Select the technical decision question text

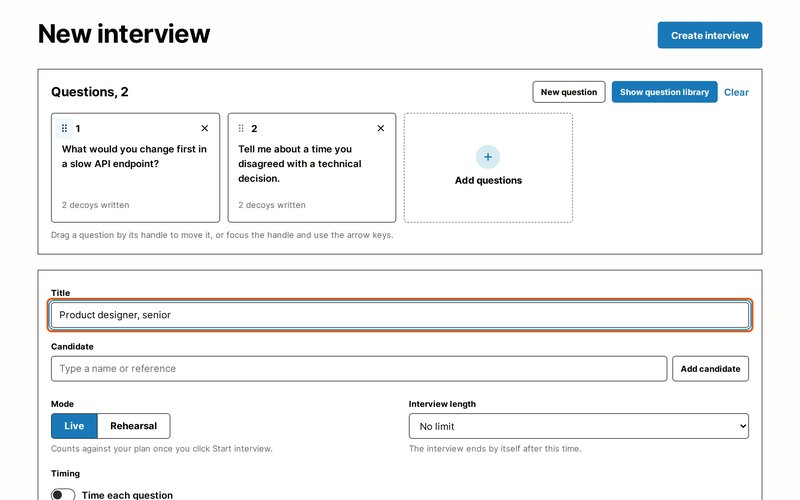(x=299, y=164)
